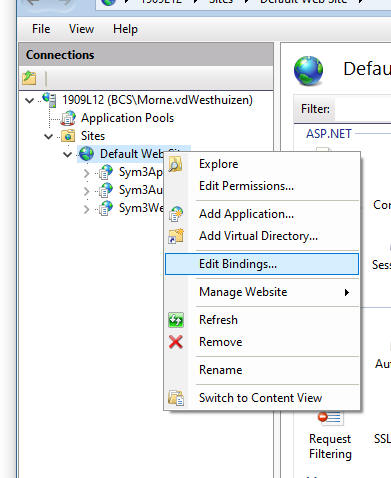Screen dimensions: 391x478
Task: Expand the Sym3Ap application node
Action: pyautogui.click(x=86, y=173)
